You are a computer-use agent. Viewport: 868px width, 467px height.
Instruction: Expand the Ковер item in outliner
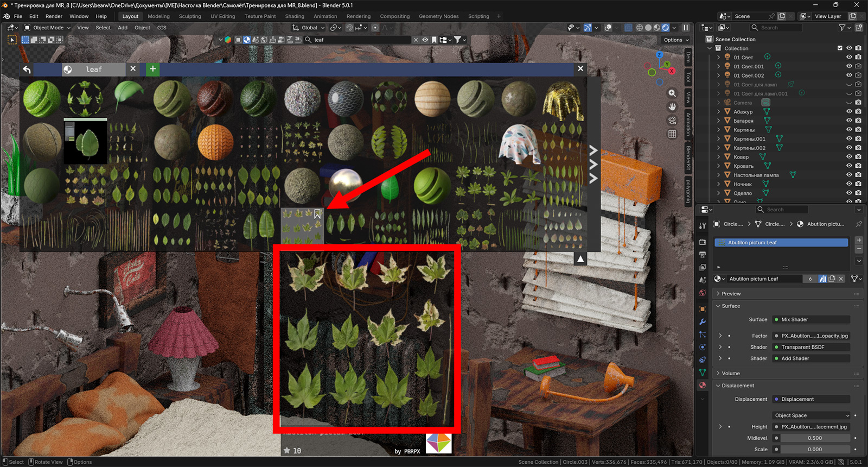point(719,157)
